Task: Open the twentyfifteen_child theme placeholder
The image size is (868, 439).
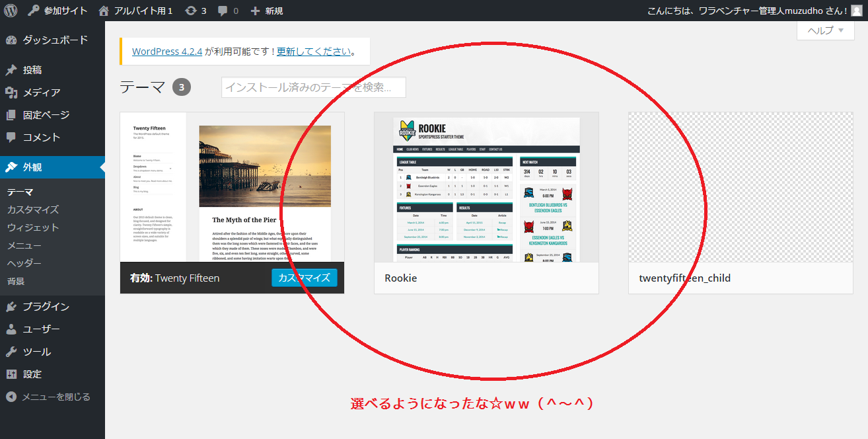Action: click(741, 187)
